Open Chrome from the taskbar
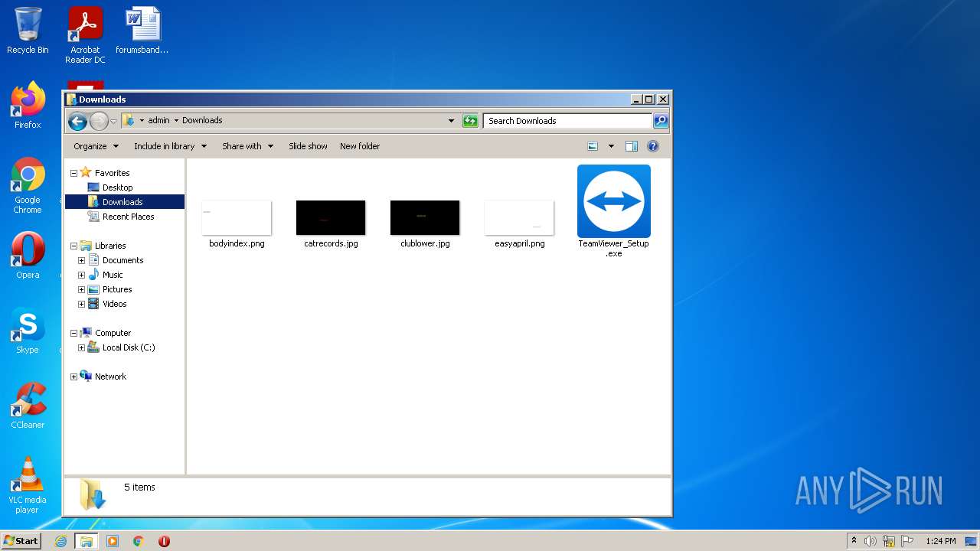980x551 pixels. [139, 541]
